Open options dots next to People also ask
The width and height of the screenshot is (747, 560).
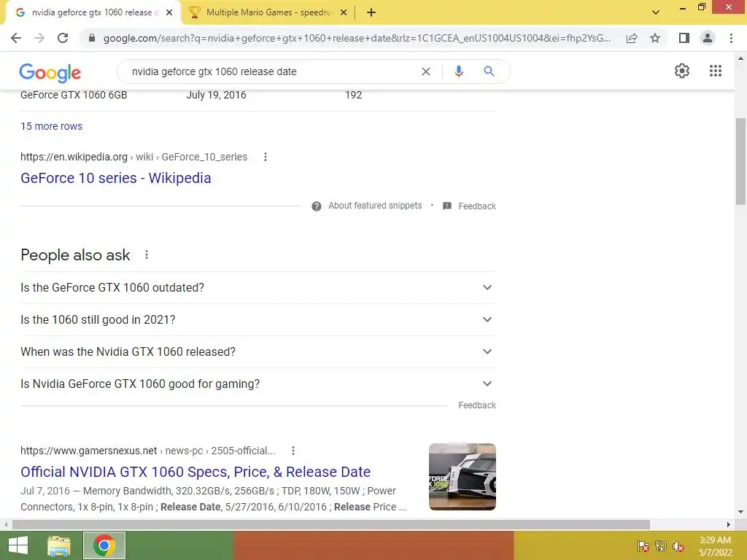tap(146, 254)
